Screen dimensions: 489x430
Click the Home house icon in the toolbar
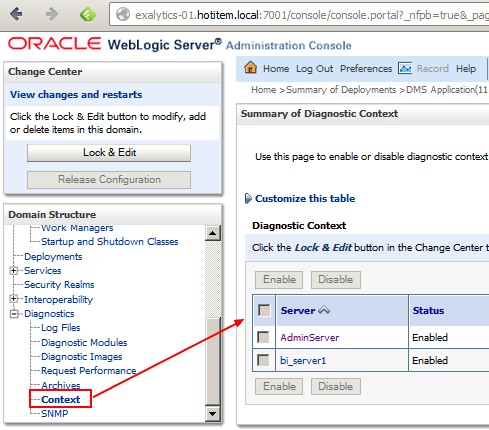[x=250, y=68]
